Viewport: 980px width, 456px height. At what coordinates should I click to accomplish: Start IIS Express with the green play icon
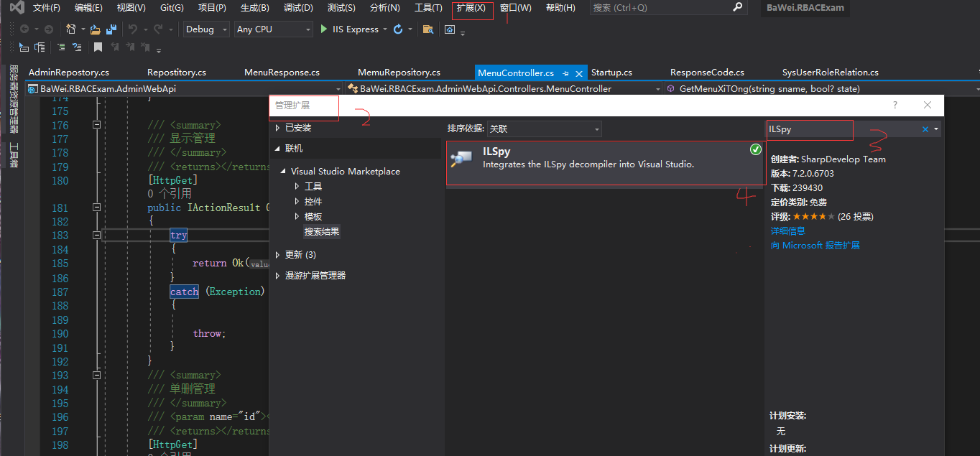point(324,29)
